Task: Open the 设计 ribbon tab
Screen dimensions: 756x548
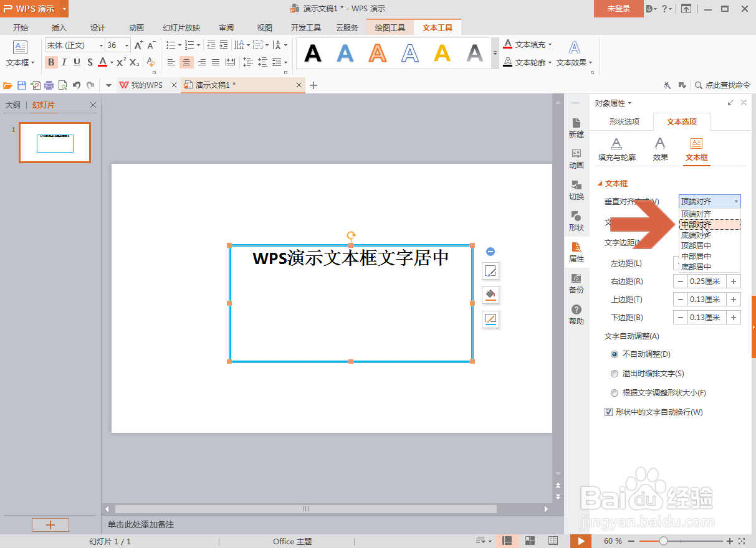Action: 98,27
